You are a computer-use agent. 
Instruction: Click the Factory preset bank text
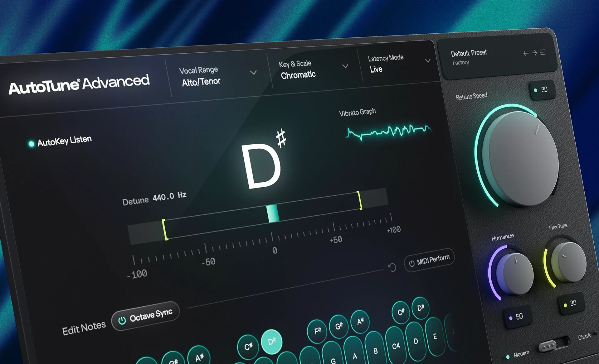click(x=460, y=63)
